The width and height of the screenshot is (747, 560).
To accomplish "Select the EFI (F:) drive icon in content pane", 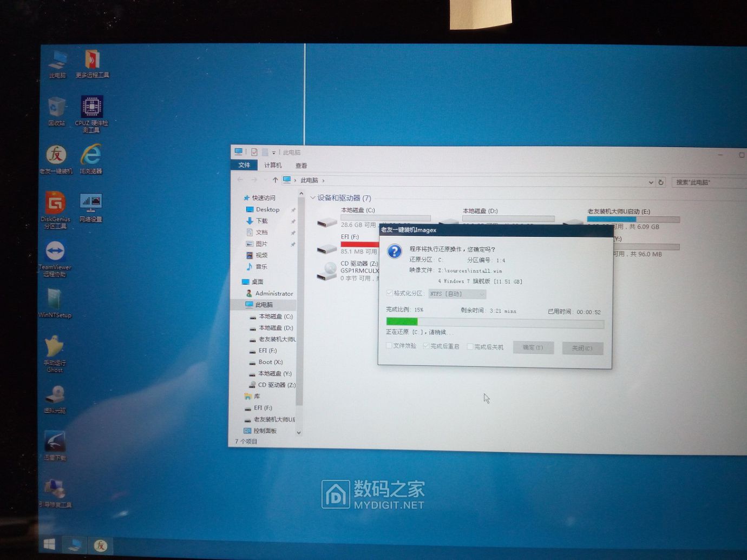I will click(327, 248).
